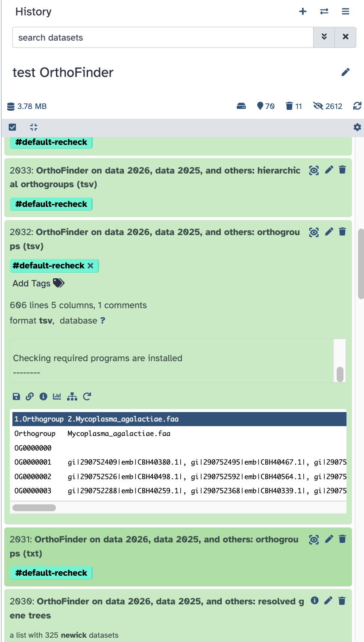Collapse all expanded datasets
Viewport: 364px width, 642px height.
(x=34, y=127)
